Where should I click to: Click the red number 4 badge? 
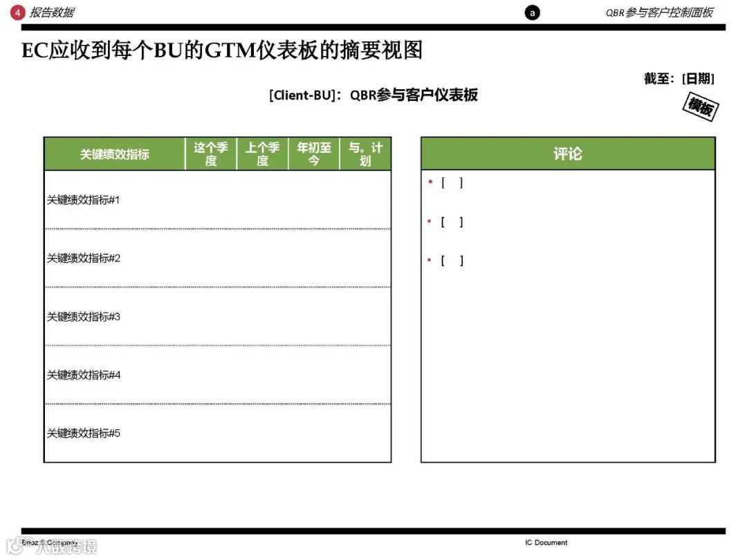(17, 12)
